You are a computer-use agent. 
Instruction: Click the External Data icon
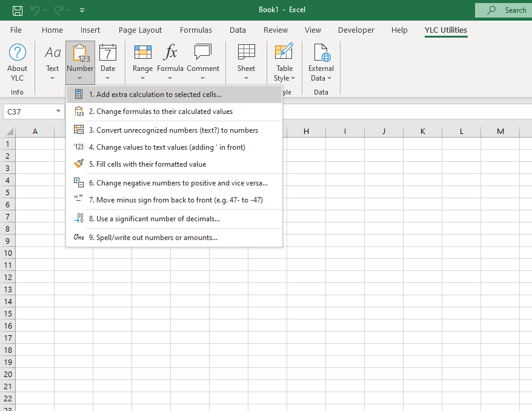(x=321, y=53)
